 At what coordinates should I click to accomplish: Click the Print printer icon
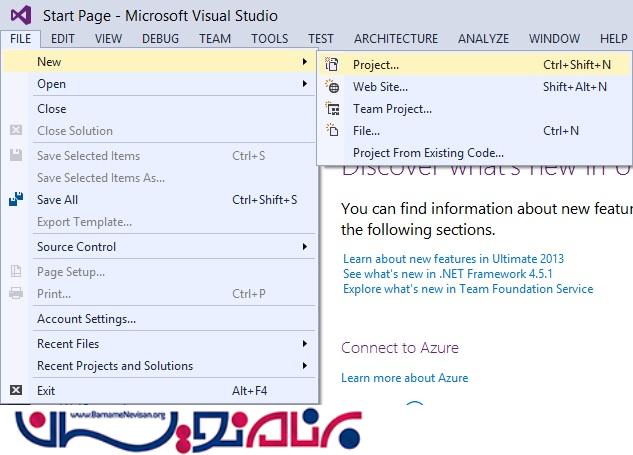point(16,294)
